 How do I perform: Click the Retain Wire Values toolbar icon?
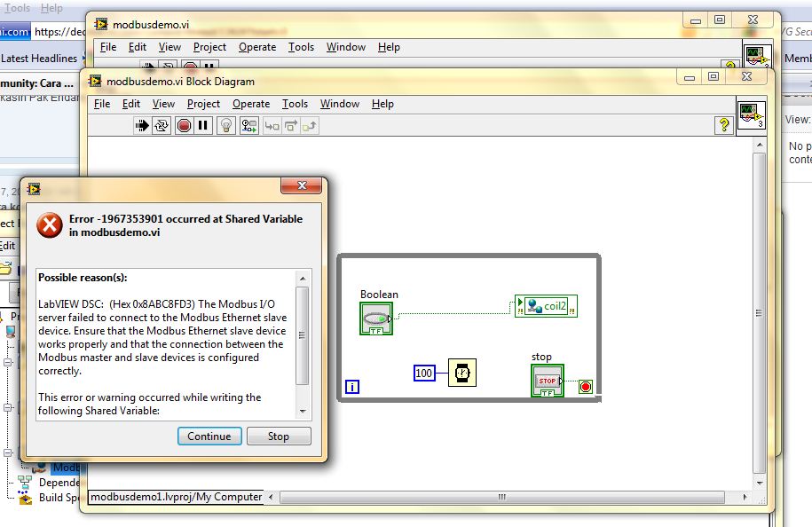click(248, 126)
